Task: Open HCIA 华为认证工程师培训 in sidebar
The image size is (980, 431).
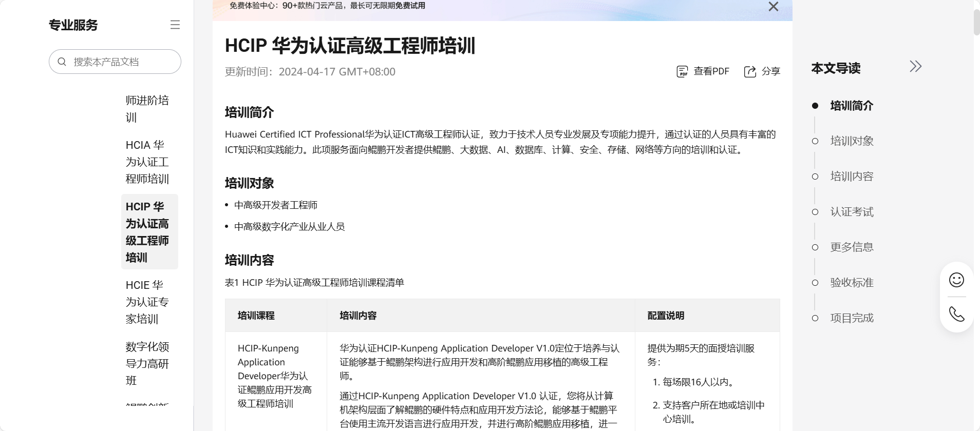Action: coord(147,162)
